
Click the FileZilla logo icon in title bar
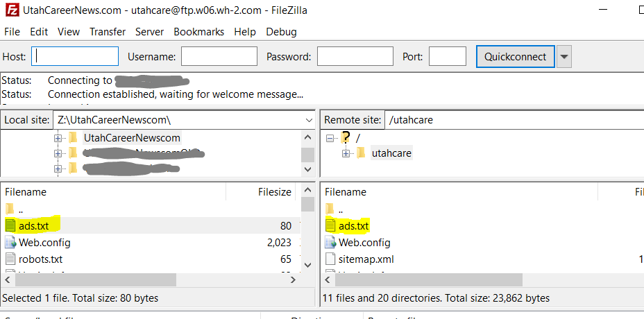coord(9,10)
